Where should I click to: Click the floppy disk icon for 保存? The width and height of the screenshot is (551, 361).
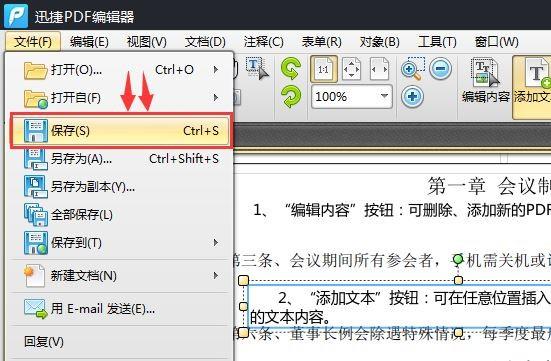36,131
